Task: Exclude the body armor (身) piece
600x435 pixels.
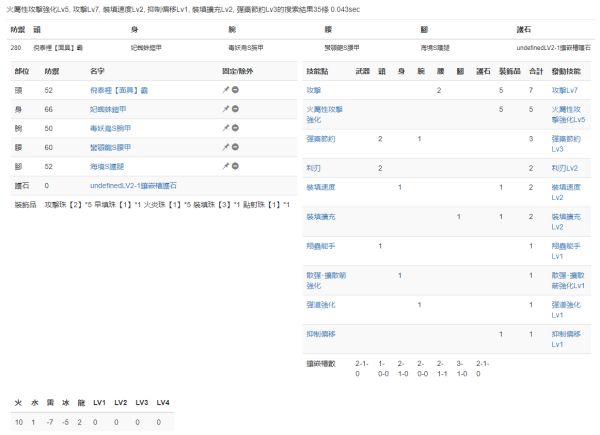Action: [x=235, y=109]
